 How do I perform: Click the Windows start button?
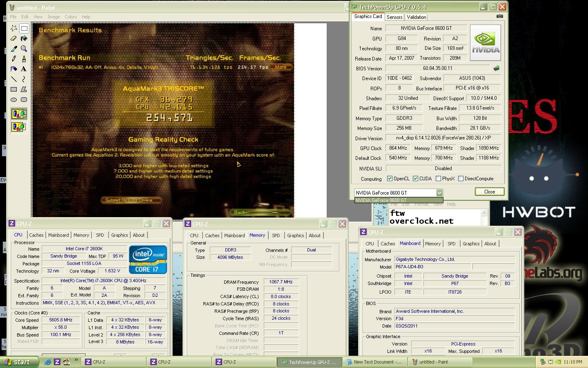(19, 362)
